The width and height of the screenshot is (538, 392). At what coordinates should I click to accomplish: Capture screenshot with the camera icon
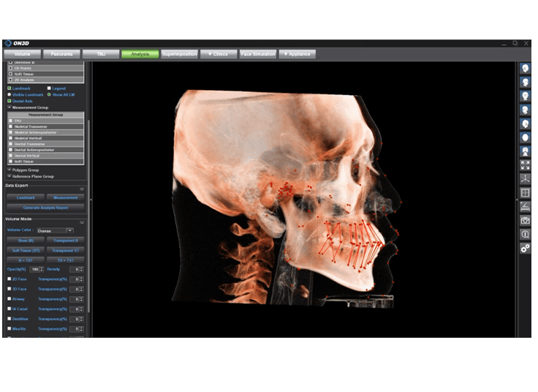tap(525, 220)
